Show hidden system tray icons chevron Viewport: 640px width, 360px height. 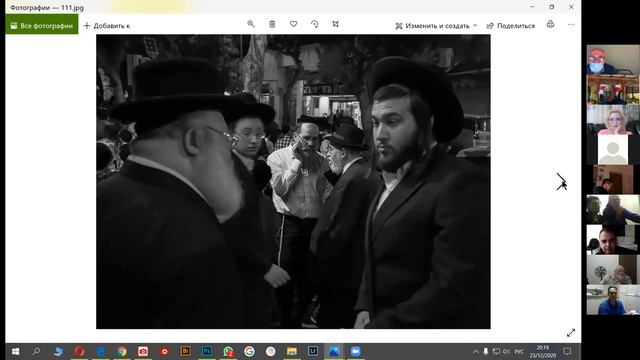[476, 351]
